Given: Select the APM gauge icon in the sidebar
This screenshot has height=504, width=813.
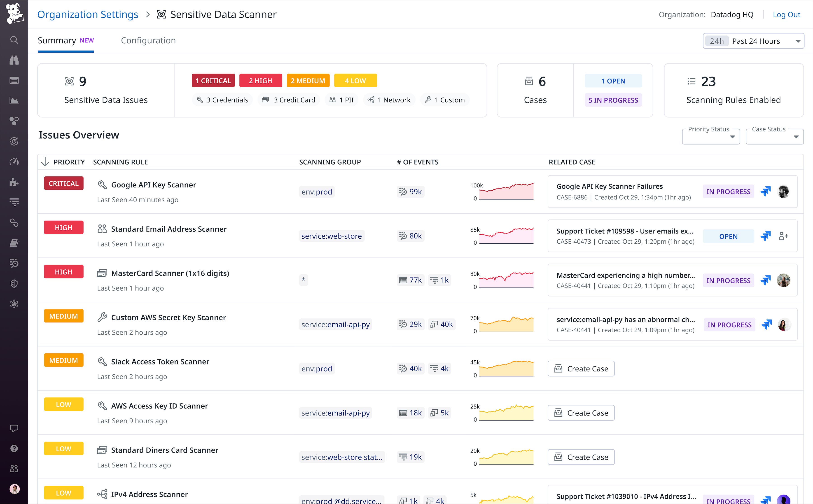Looking at the screenshot, I should click(x=14, y=162).
